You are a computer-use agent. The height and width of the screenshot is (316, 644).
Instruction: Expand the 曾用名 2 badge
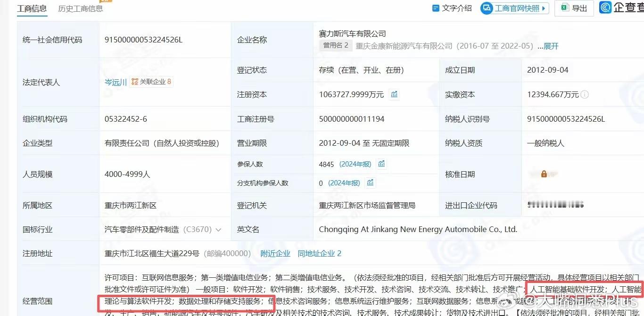point(336,46)
